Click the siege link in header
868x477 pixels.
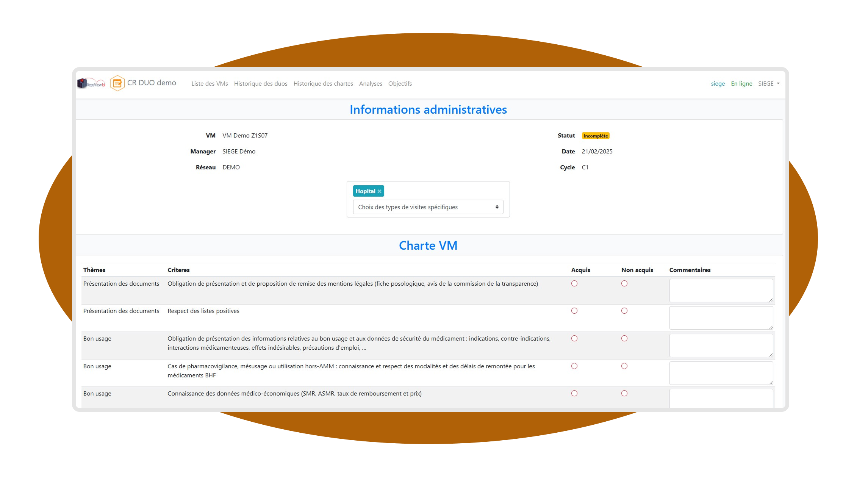click(x=718, y=84)
